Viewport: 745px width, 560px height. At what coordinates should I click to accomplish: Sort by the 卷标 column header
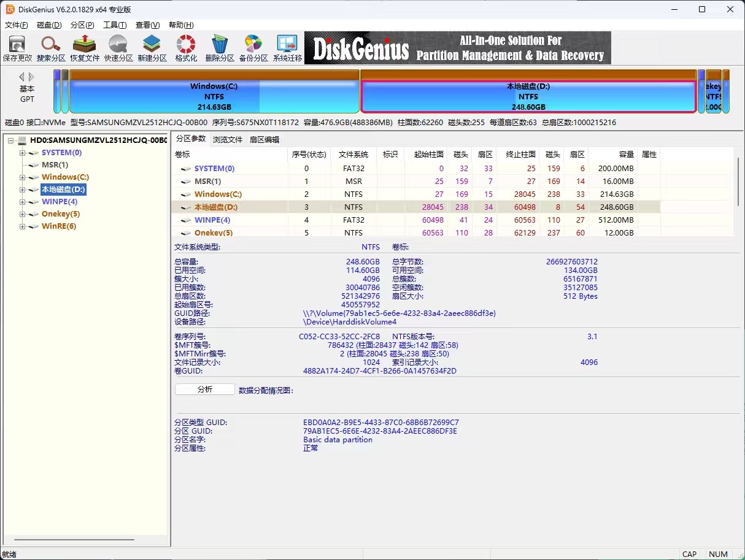coord(230,155)
